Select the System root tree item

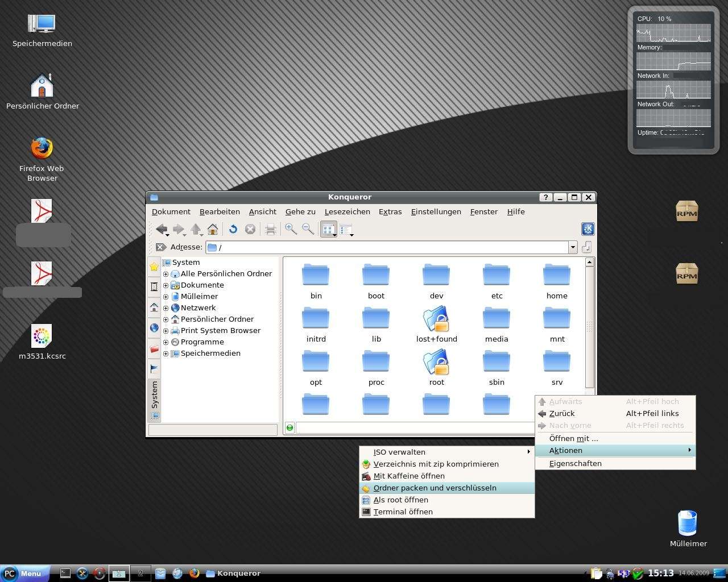[181, 263]
